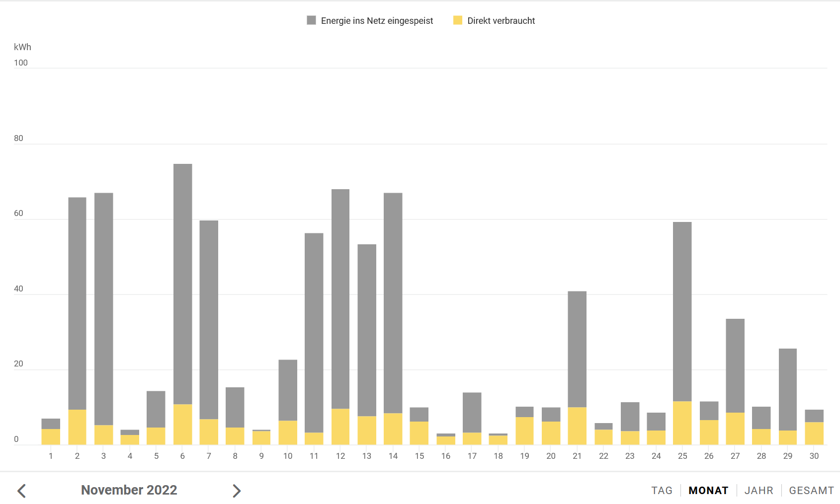Select the gray bar segment for day 8
The image size is (840, 504).
(x=235, y=407)
